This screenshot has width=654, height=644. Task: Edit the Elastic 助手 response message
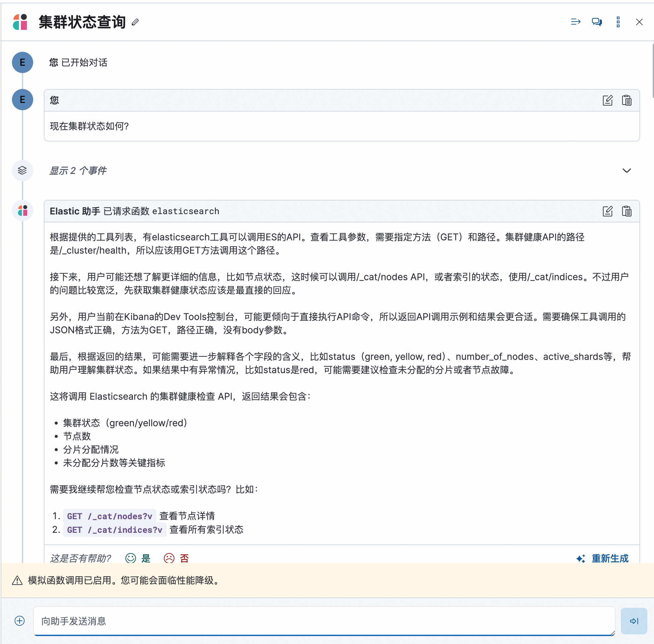pos(608,211)
